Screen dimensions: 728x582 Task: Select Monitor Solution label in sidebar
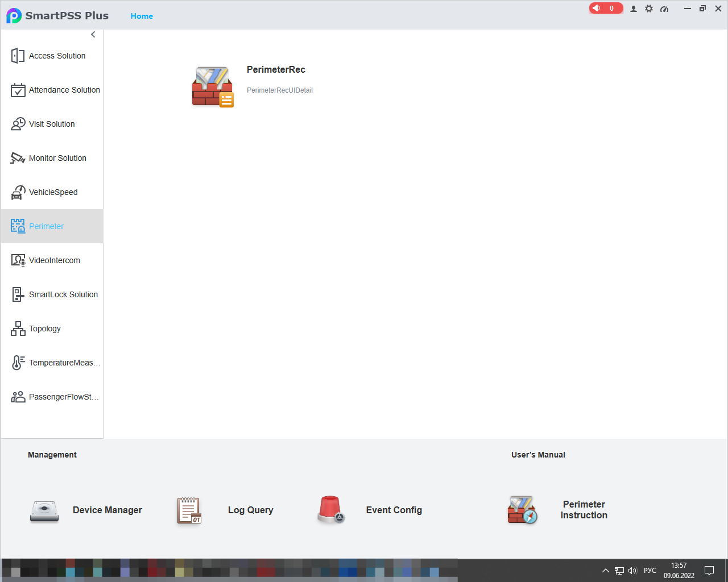[x=57, y=158]
